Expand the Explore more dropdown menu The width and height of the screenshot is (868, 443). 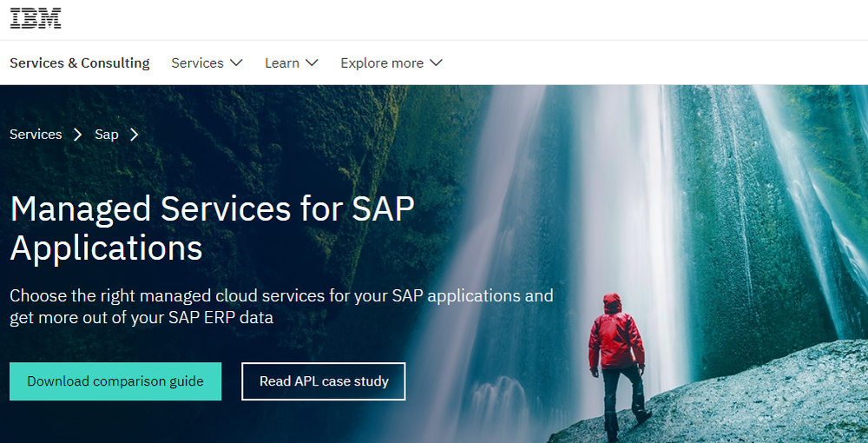point(391,63)
